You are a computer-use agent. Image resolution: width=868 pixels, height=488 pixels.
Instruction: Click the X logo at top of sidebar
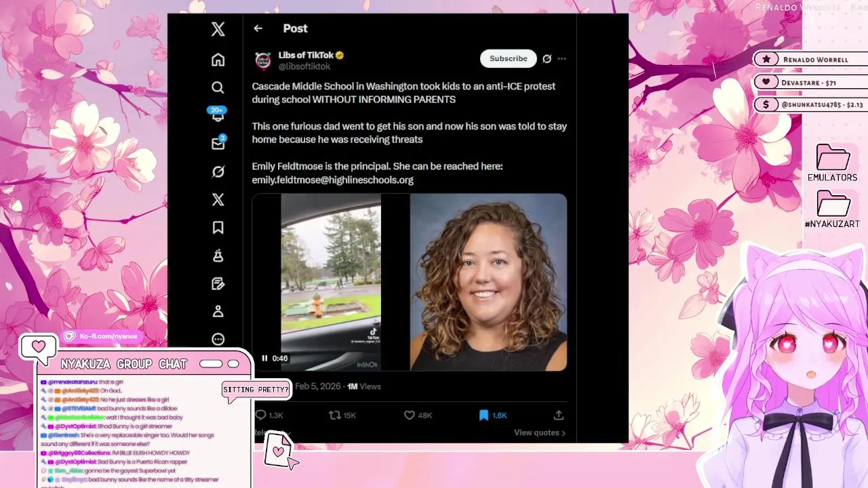(218, 29)
